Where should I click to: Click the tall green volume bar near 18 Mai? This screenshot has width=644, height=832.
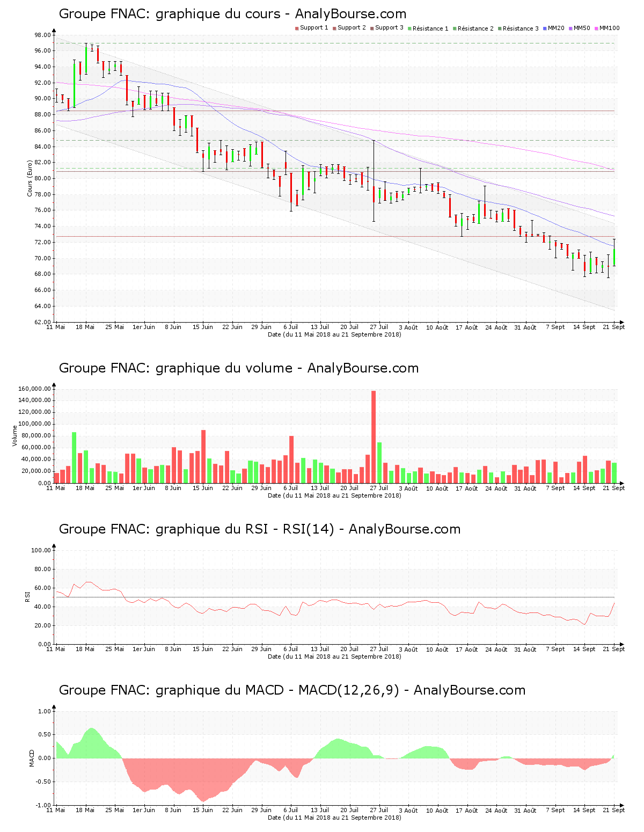[74, 457]
